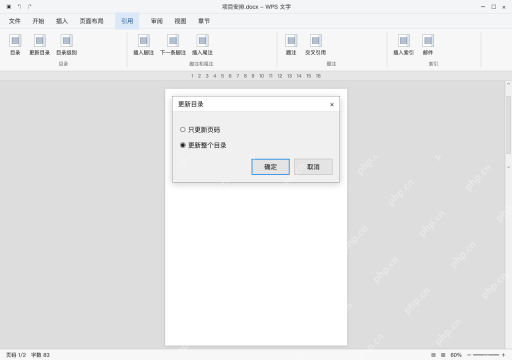Screen dimensions: 512x360
Task: Click the 更新目录 ribbon icon
Action: (x=40, y=41)
